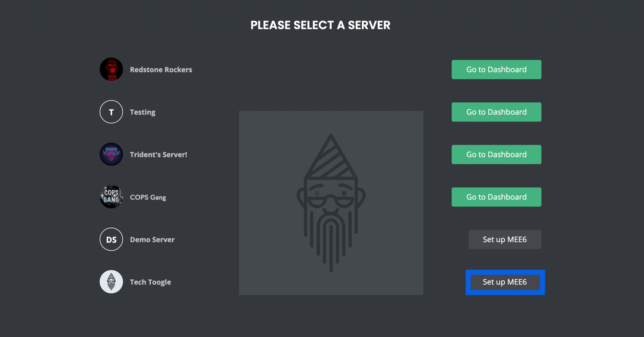Click the Trident's Server! name label
Image resolution: width=644 pixels, height=337 pixels.
pyautogui.click(x=158, y=155)
